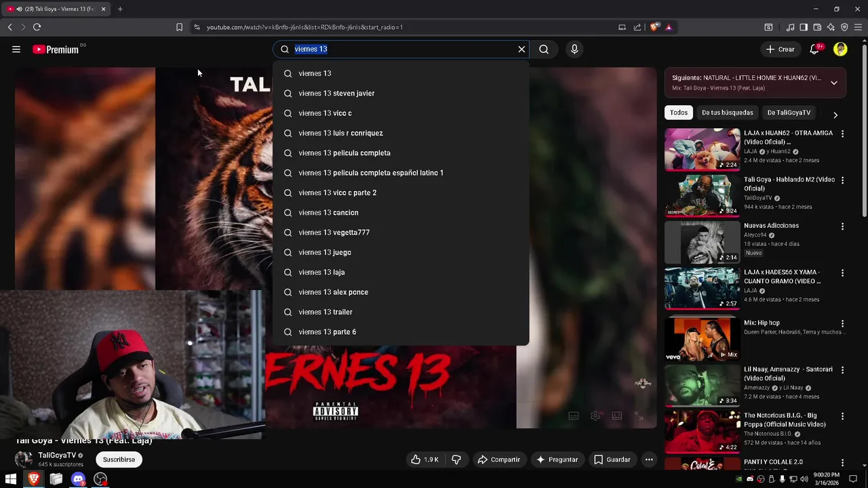Image resolution: width=868 pixels, height=488 pixels.
Task: Choose suggestion 'viernes 13 juego'
Action: click(x=401, y=252)
